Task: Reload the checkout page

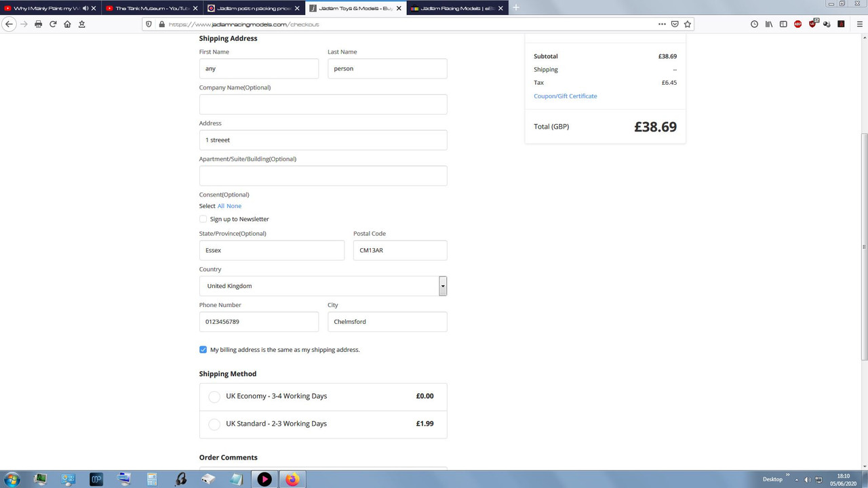Action: pos(53,24)
